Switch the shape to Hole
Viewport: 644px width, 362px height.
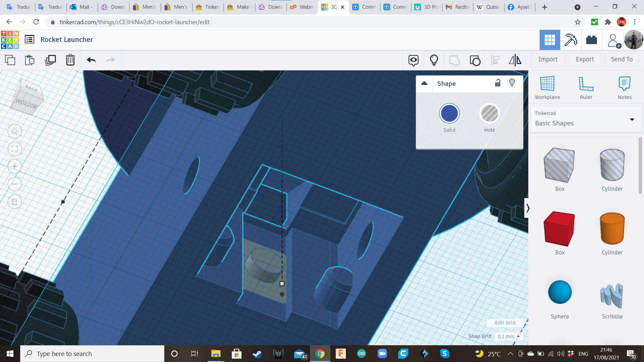pyautogui.click(x=489, y=114)
